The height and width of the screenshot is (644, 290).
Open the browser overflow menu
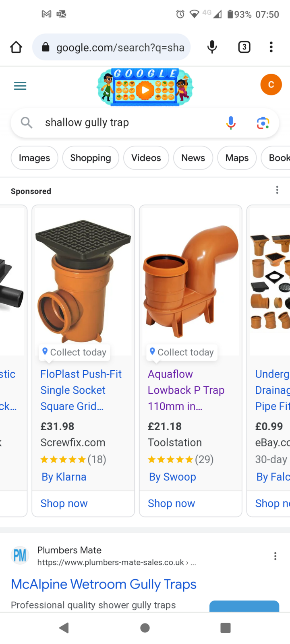click(271, 47)
